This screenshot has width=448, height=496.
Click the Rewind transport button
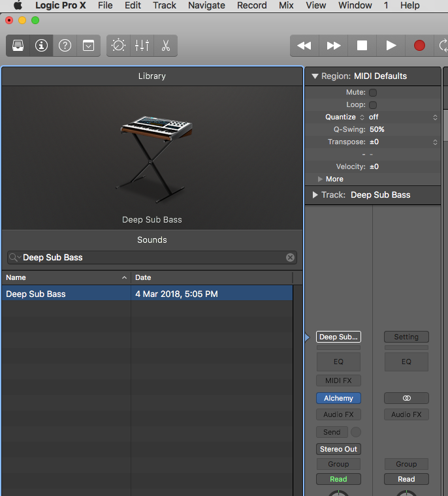pyautogui.click(x=304, y=46)
